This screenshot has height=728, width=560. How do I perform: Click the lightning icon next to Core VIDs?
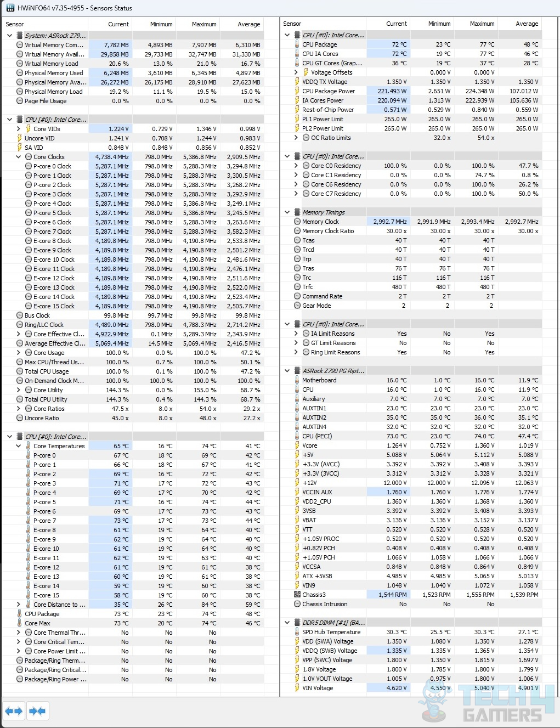pos(29,129)
